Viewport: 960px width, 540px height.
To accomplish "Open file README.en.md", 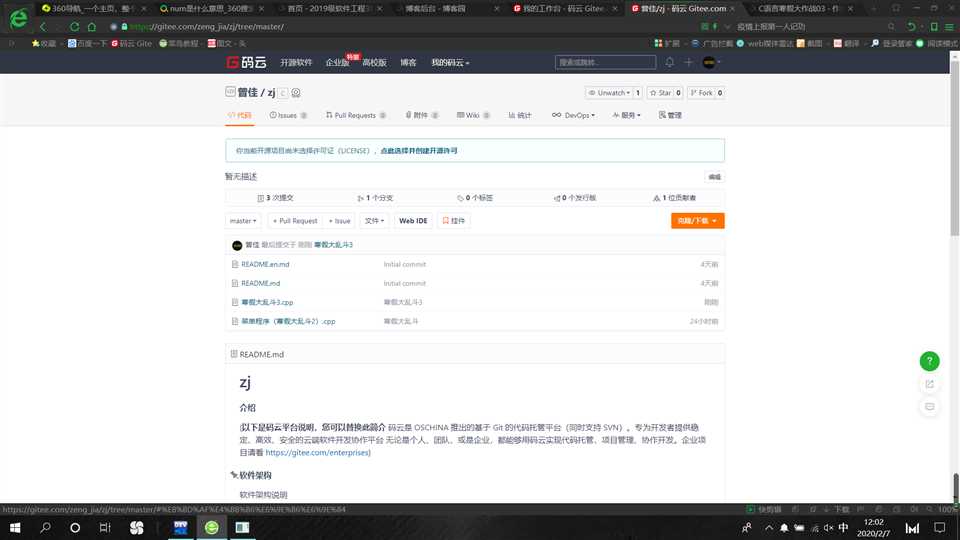I will 265,264.
